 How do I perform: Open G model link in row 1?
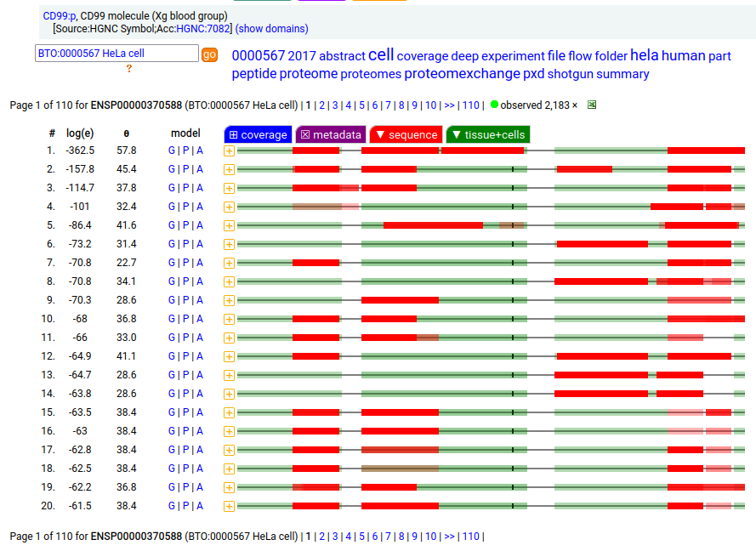(172, 151)
